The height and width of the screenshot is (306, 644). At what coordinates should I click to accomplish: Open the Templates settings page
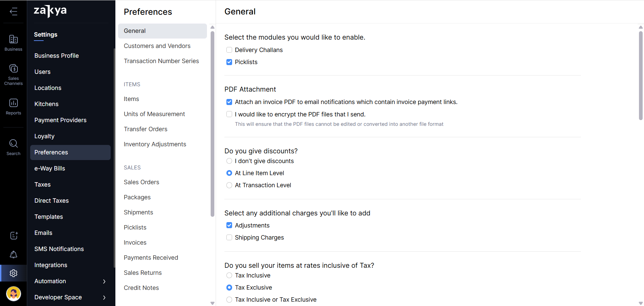coord(49,217)
